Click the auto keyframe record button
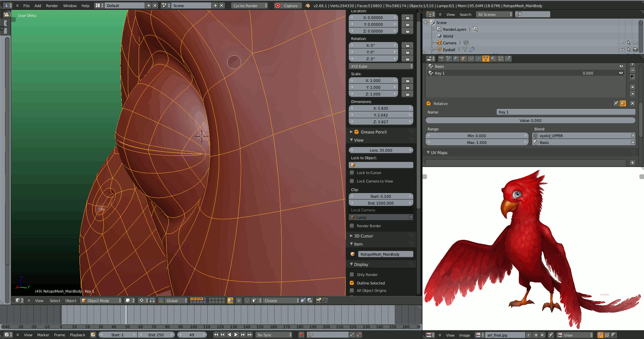 (301, 335)
